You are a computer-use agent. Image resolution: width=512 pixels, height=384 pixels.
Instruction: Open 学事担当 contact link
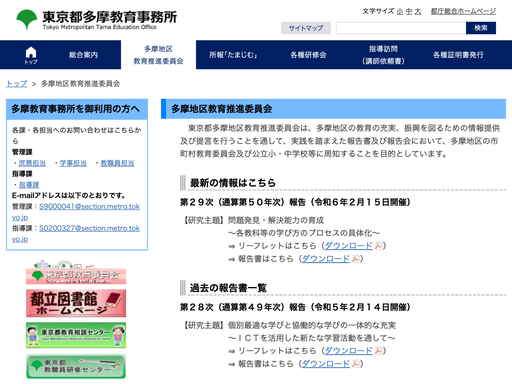73,163
